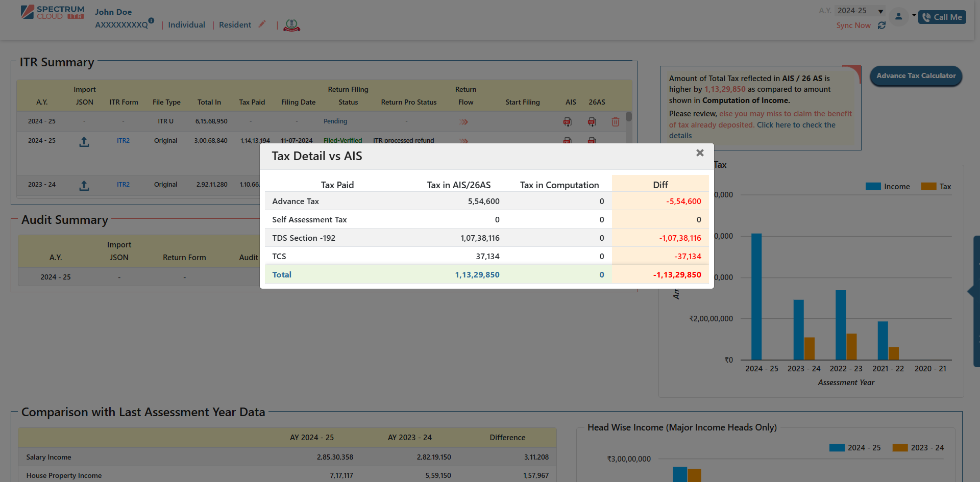Open the Income Tax Department emblem icon

[291, 25]
